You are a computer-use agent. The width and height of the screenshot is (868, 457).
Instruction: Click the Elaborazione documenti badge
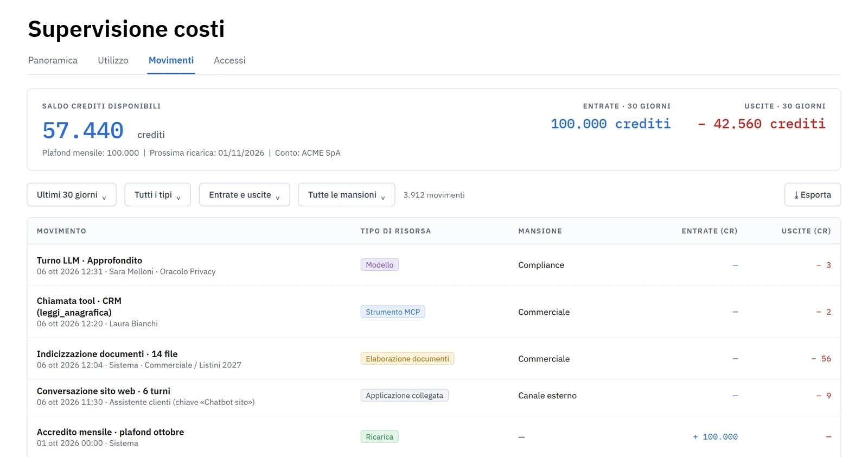[407, 359]
